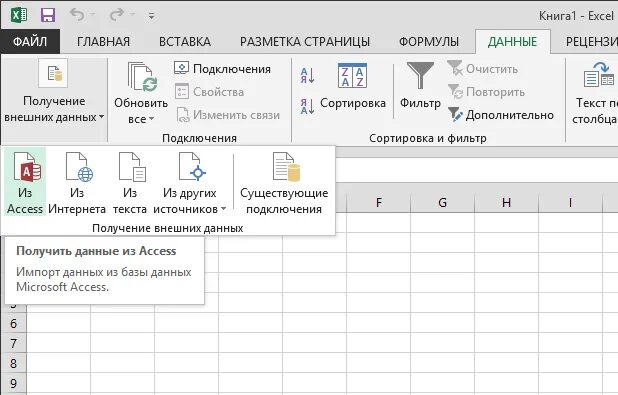The width and height of the screenshot is (618, 395).
Task: Click Очистить filter button
Action: (483, 69)
